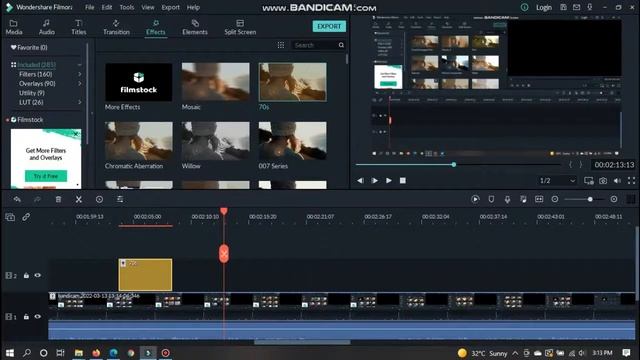The height and width of the screenshot is (360, 640).
Task: Click the zoom in timeline icon
Action: point(614,199)
